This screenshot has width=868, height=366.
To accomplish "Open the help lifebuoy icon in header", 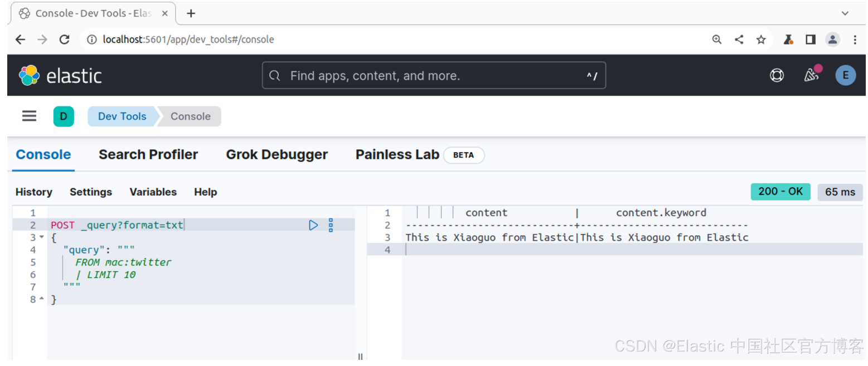I will pyautogui.click(x=777, y=76).
